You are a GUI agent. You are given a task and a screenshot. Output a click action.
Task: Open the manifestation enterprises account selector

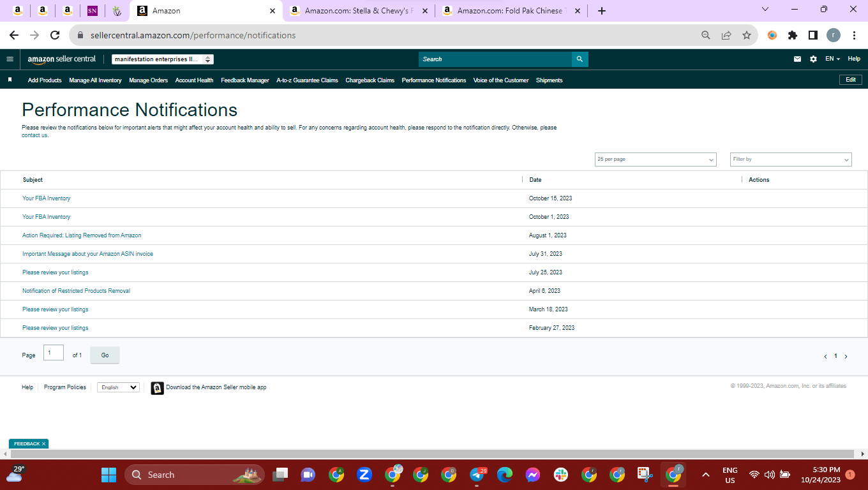(x=163, y=59)
